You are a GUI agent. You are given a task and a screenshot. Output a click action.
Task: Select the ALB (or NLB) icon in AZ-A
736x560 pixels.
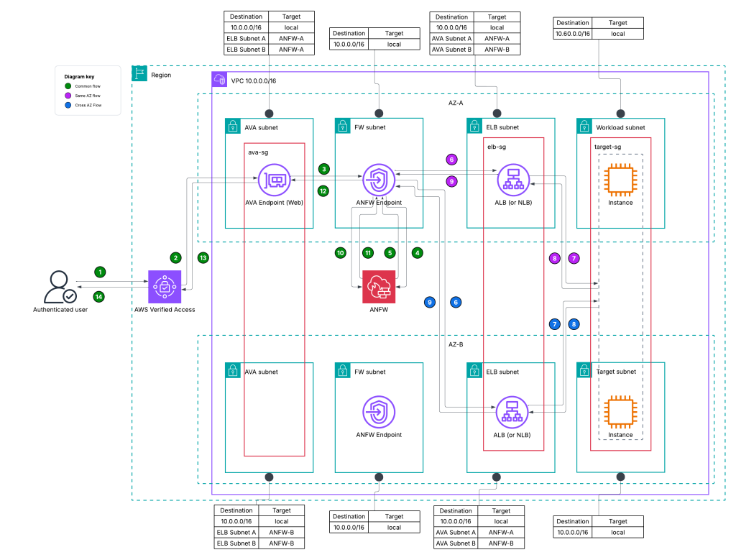pos(513,180)
